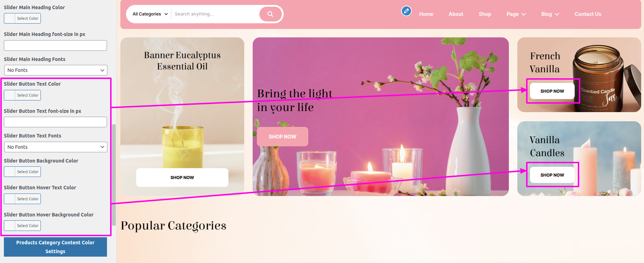Select color for Slider Button Background Color
This screenshot has height=263, width=644.
22,172
